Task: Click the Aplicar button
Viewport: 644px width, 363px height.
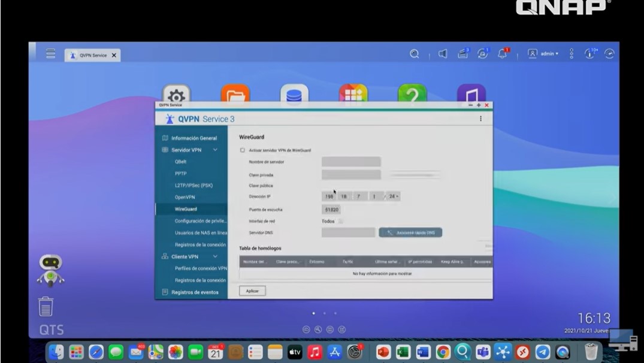Action: pyautogui.click(x=252, y=291)
